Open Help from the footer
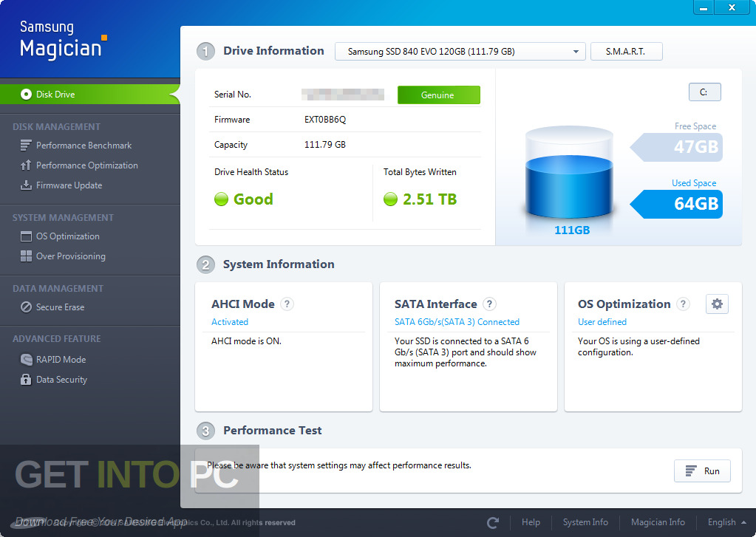 pos(531,522)
